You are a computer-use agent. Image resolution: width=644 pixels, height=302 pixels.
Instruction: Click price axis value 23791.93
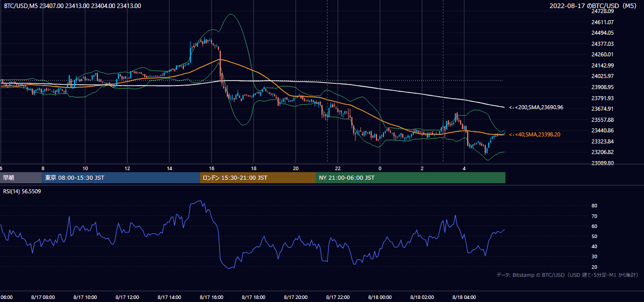pyautogui.click(x=603, y=98)
